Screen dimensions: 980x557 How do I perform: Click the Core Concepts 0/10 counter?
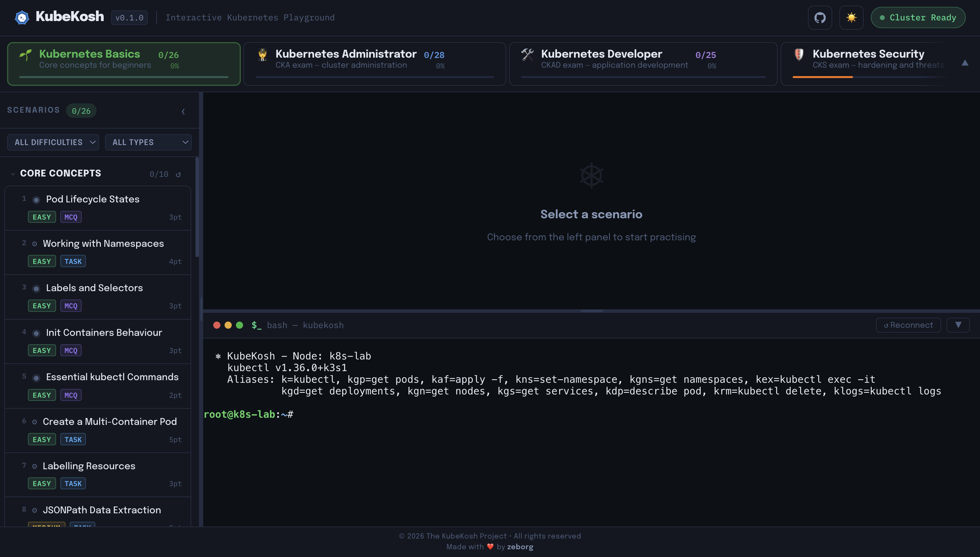159,174
